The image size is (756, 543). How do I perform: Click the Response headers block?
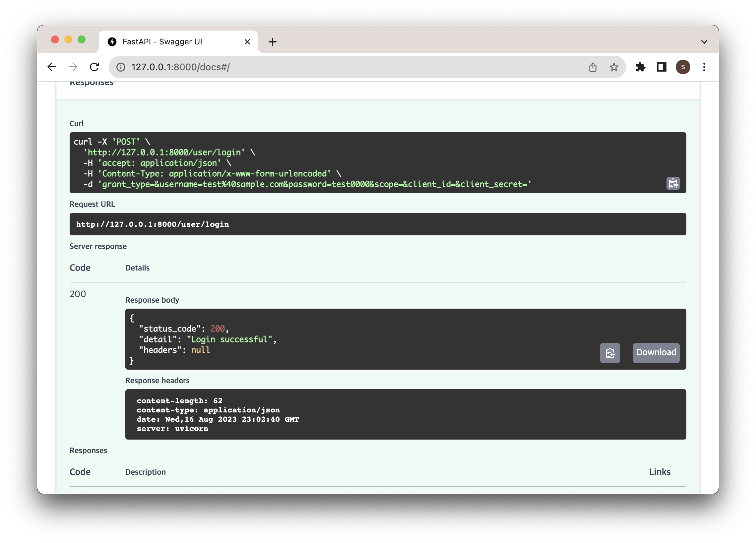point(405,414)
